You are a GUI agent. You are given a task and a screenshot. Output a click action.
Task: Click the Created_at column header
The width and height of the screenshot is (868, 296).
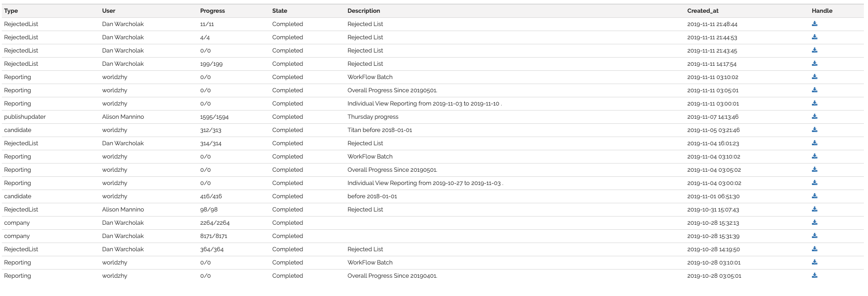coord(702,11)
